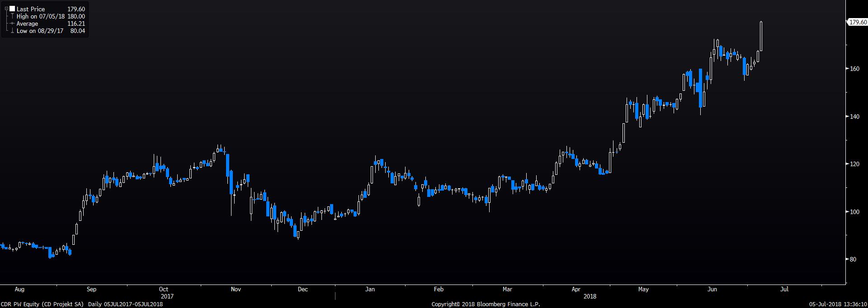Click the 80 price axis label

coord(853,259)
